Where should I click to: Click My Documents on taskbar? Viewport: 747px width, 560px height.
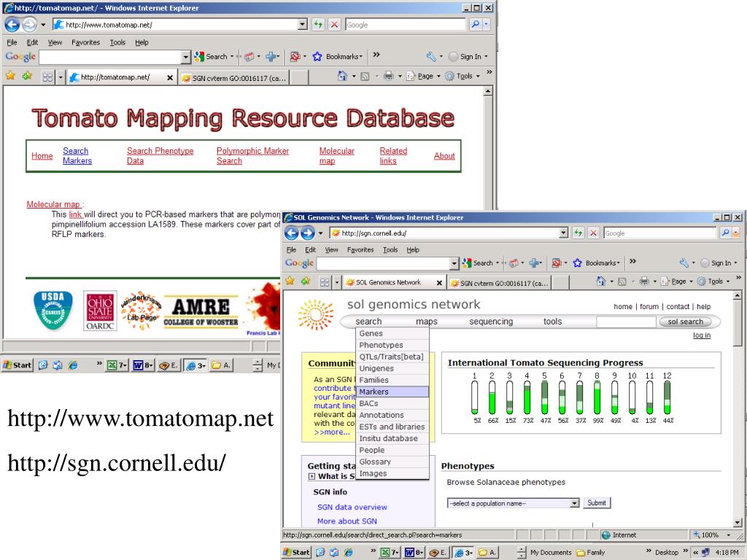pos(550,553)
